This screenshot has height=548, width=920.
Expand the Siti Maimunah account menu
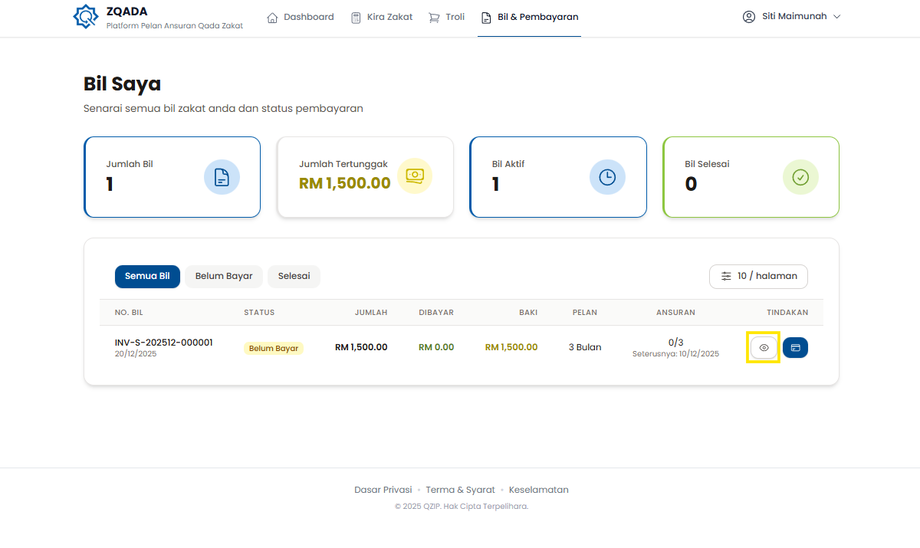(794, 17)
